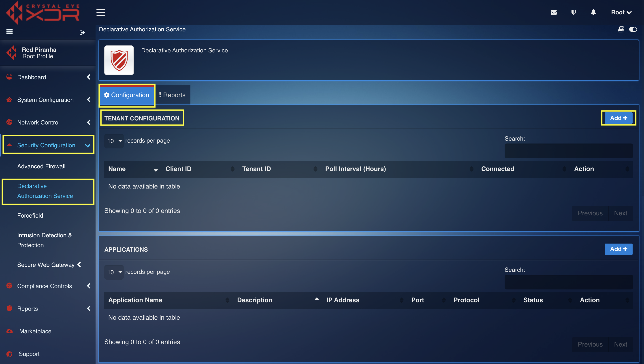644x364 pixels.
Task: Sort applications by Protocol
Action: click(484, 300)
